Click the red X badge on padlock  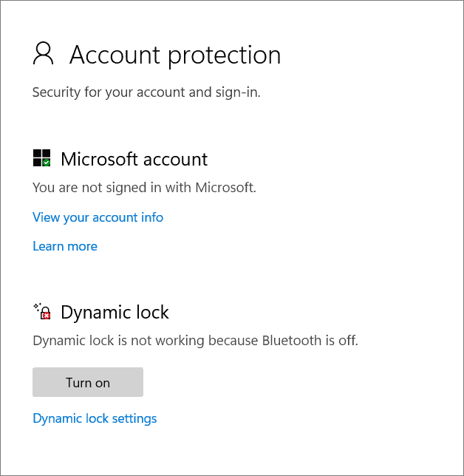pyautogui.click(x=47, y=316)
